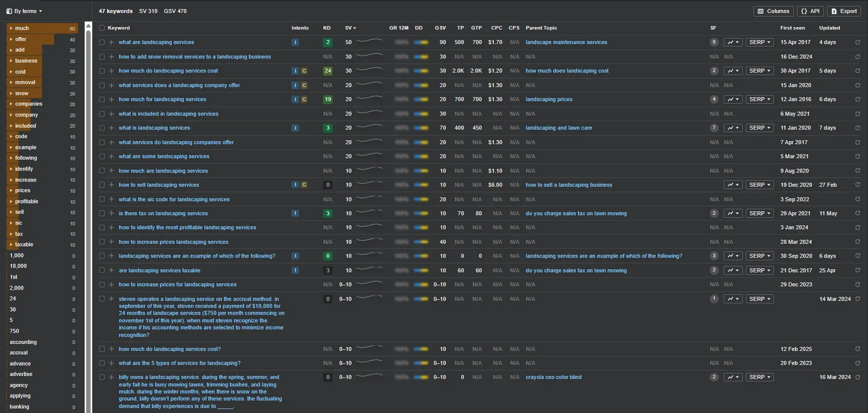Click the Commercial intent badge for 'how much for landscaping services'
Screen dimensions: 868x413
[x=304, y=100]
